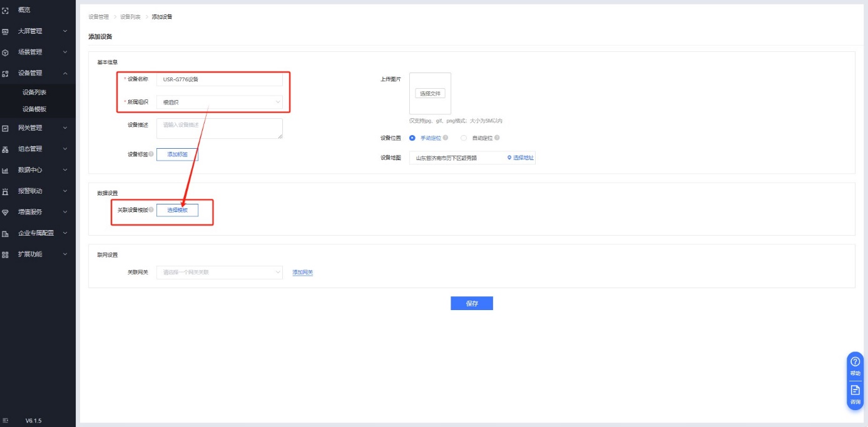Select 自动定位 radio button
868x427 pixels.
pos(464,138)
